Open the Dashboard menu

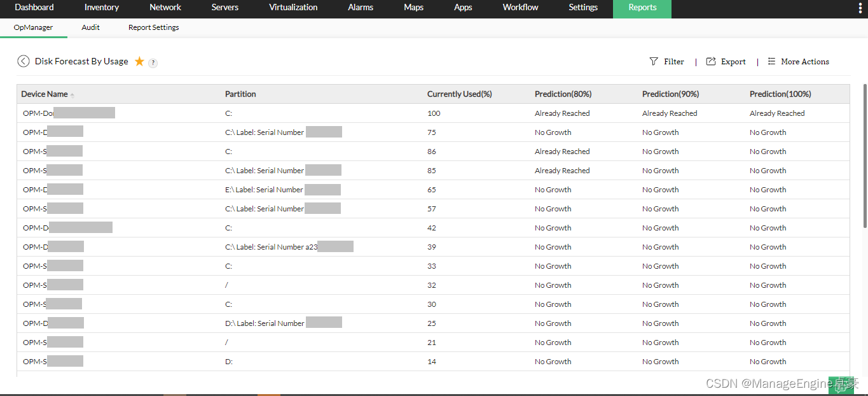(x=34, y=8)
